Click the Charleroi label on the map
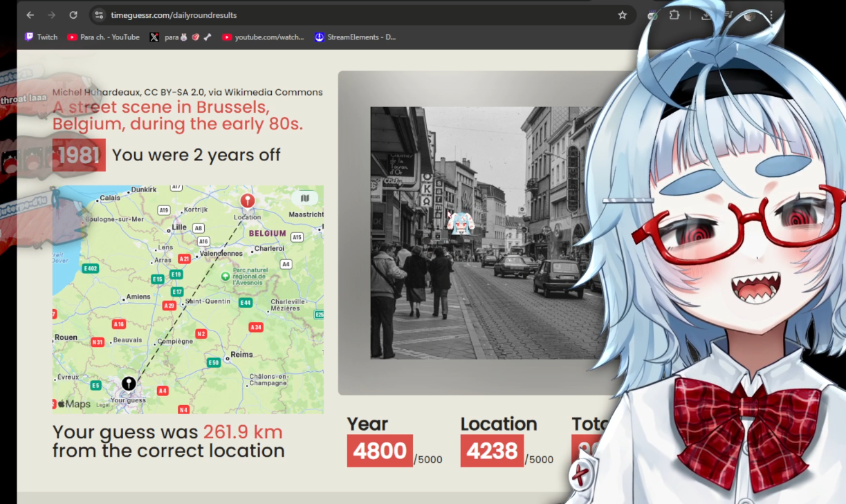846x504 pixels. [269, 248]
